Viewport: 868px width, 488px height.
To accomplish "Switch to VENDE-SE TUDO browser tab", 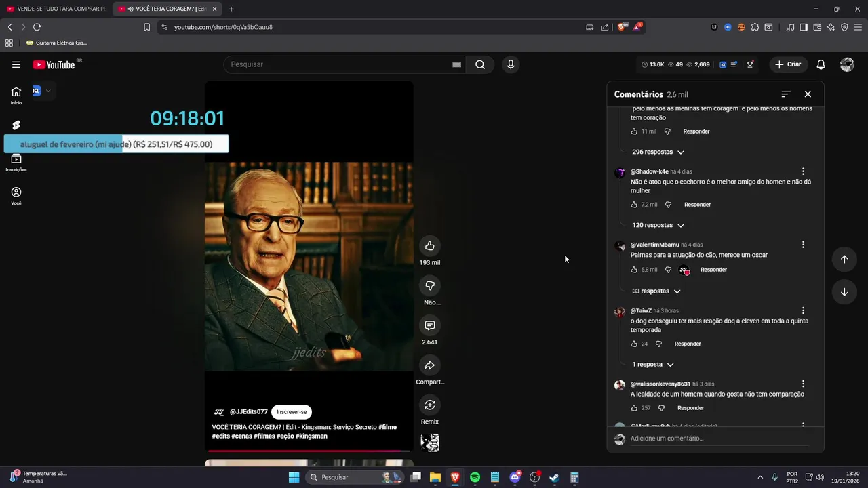I will [56, 9].
